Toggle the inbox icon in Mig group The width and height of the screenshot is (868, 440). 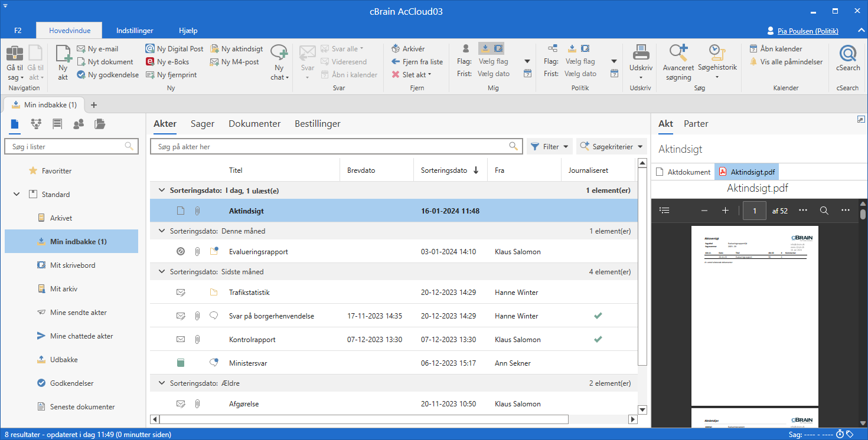point(484,48)
